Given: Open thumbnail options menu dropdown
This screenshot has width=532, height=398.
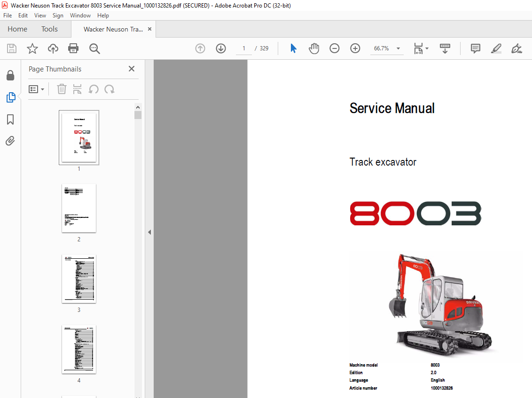Looking at the screenshot, I should click(x=36, y=89).
